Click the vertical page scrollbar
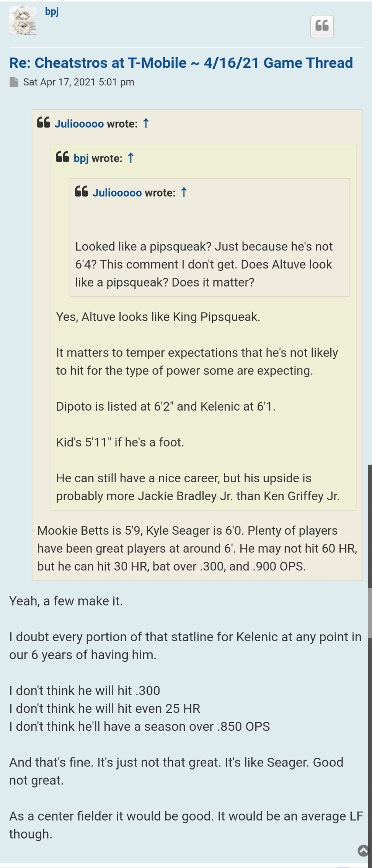 pyautogui.click(x=370, y=536)
